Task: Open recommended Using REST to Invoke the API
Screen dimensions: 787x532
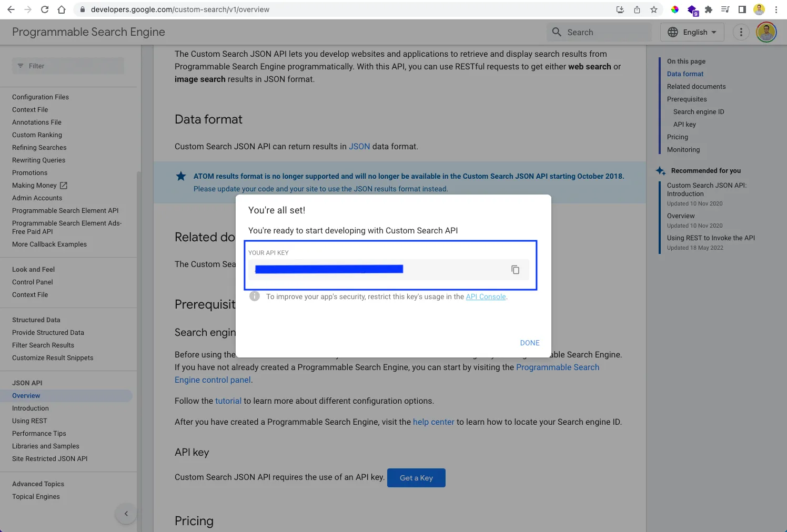Action: 711,238
